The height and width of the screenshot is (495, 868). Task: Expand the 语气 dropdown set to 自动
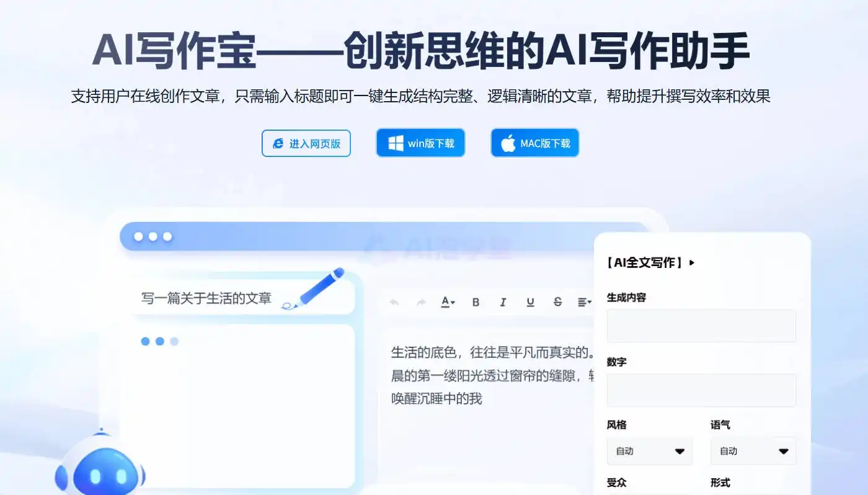753,451
